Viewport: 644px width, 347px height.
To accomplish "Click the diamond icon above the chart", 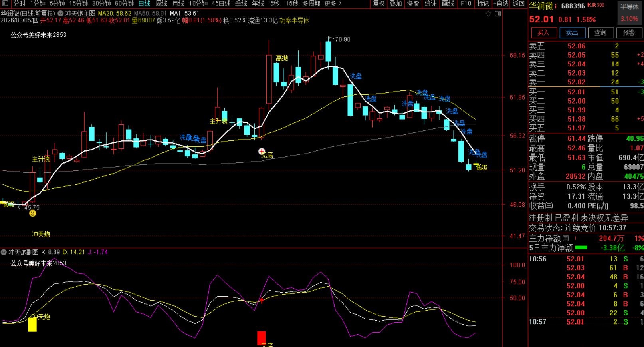I will (x=488, y=14).
